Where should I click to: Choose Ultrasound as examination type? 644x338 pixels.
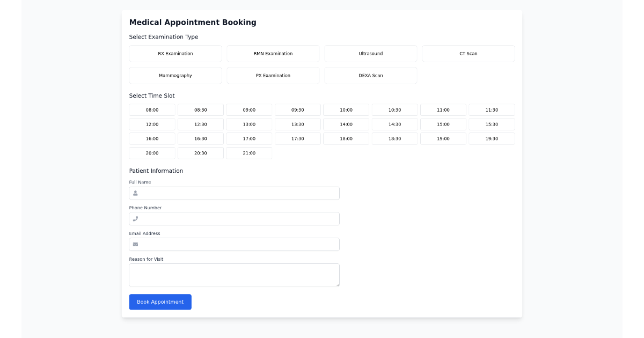(x=370, y=53)
